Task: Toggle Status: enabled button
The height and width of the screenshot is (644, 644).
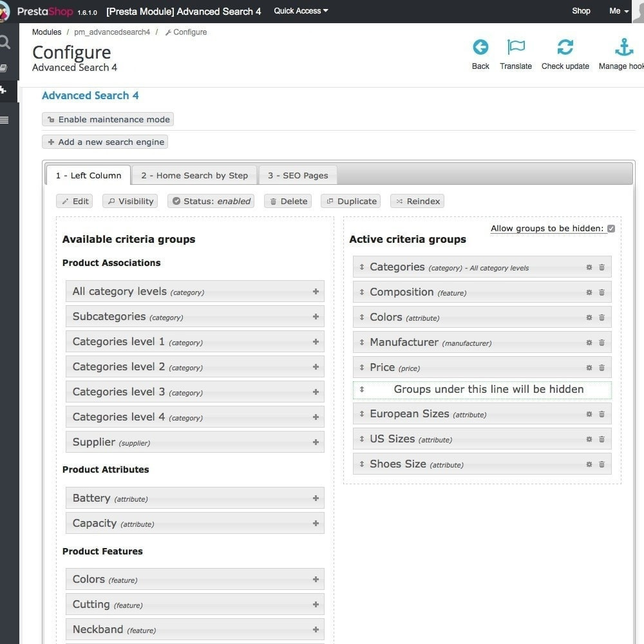Action: [x=211, y=201]
